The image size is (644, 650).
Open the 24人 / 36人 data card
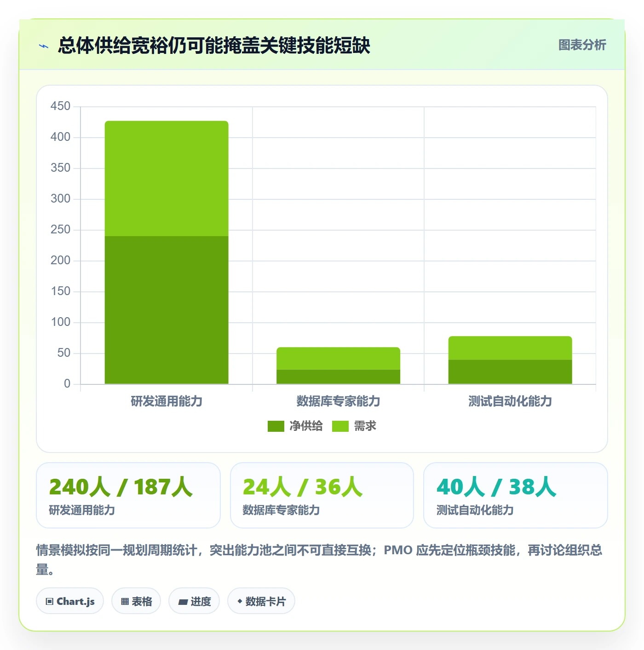tap(322, 495)
